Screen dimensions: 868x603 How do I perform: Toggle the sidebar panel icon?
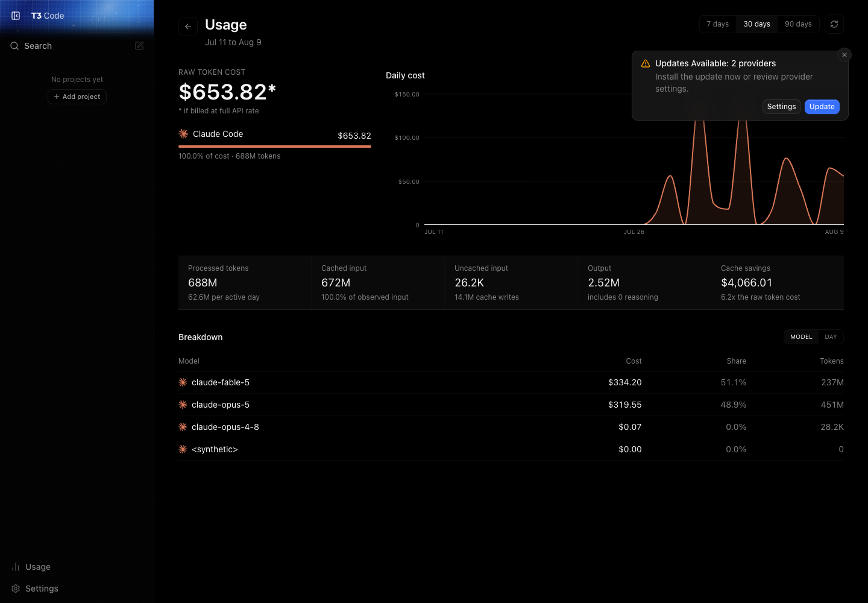16,16
